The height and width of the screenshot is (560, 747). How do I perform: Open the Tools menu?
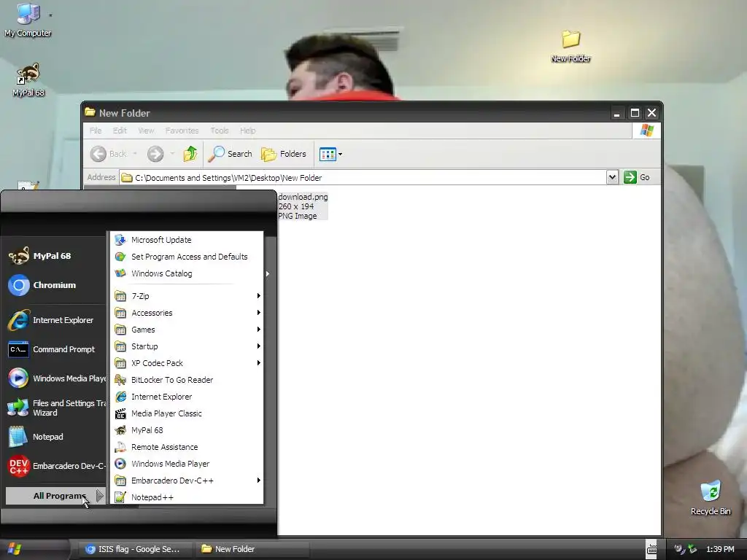click(x=219, y=131)
